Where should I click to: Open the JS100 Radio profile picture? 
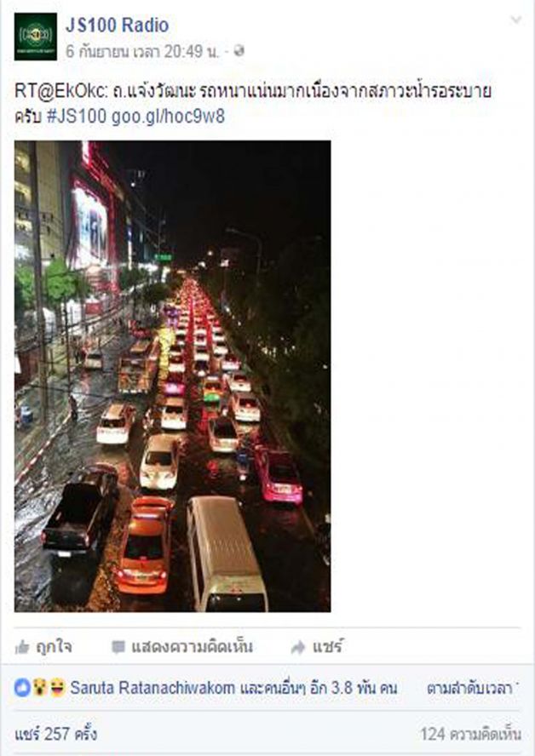point(35,37)
